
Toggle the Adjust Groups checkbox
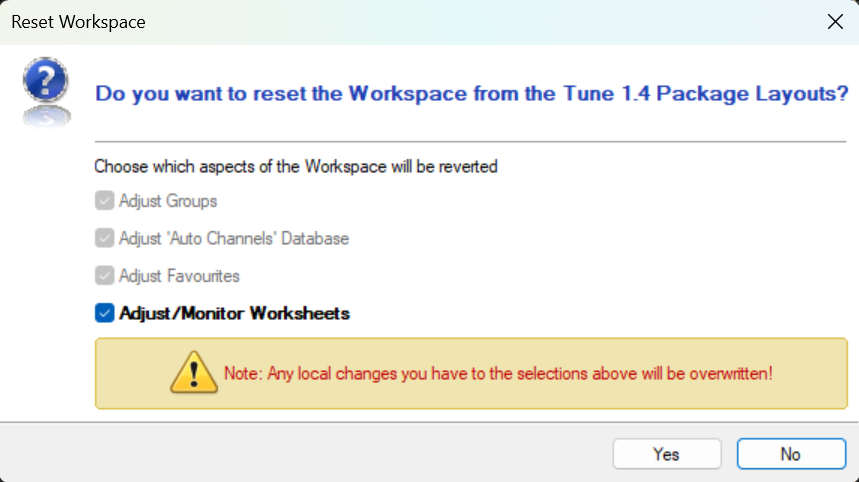[x=104, y=201]
